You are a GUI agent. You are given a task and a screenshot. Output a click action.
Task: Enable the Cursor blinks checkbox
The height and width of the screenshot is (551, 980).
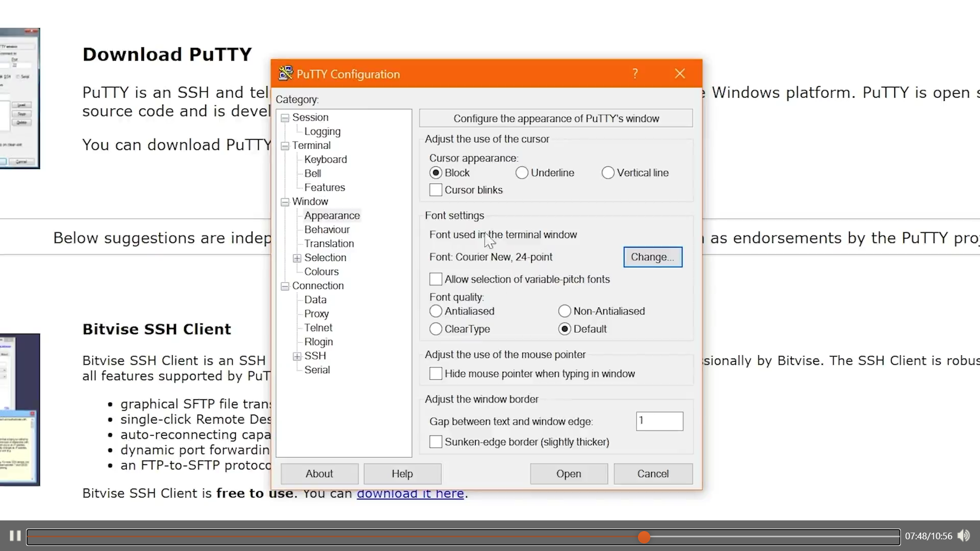(435, 190)
